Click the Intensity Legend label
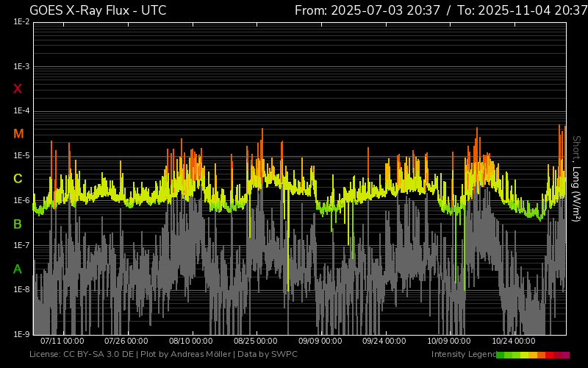 point(463,355)
